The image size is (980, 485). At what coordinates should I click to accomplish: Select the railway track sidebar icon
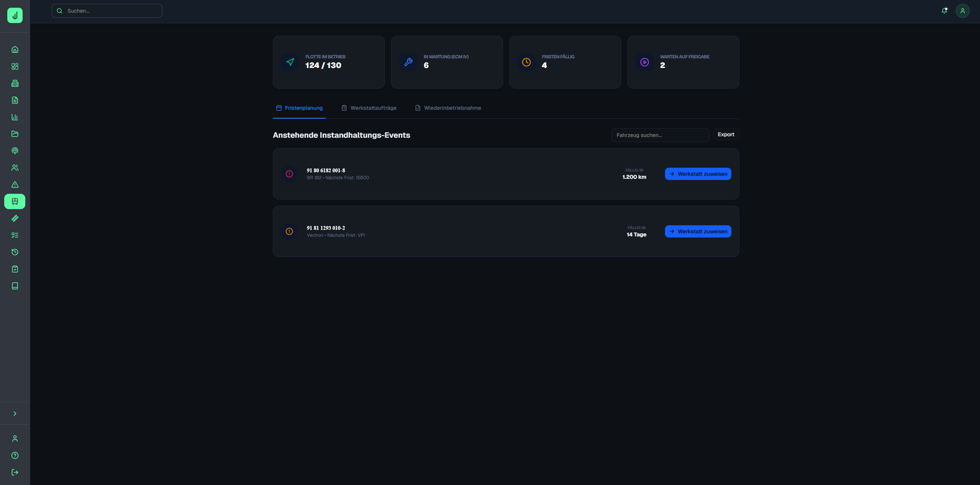point(15,219)
